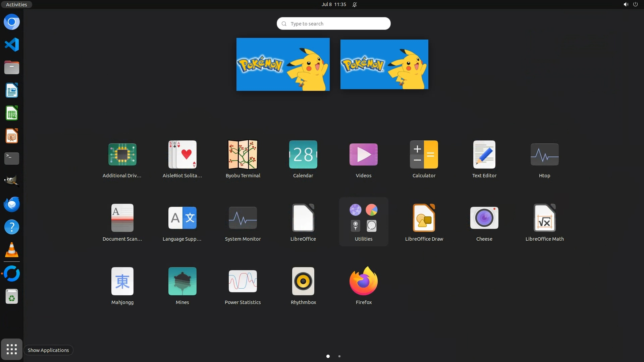Viewport: 644px width, 362px height.
Task: Select the second workspace thumbnail
Action: pyautogui.click(x=384, y=64)
